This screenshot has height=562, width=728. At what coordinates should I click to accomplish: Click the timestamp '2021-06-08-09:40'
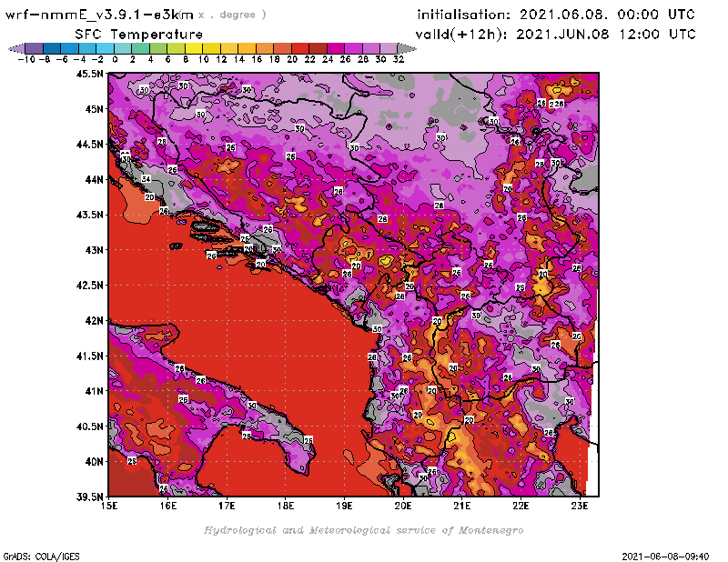coord(665,556)
